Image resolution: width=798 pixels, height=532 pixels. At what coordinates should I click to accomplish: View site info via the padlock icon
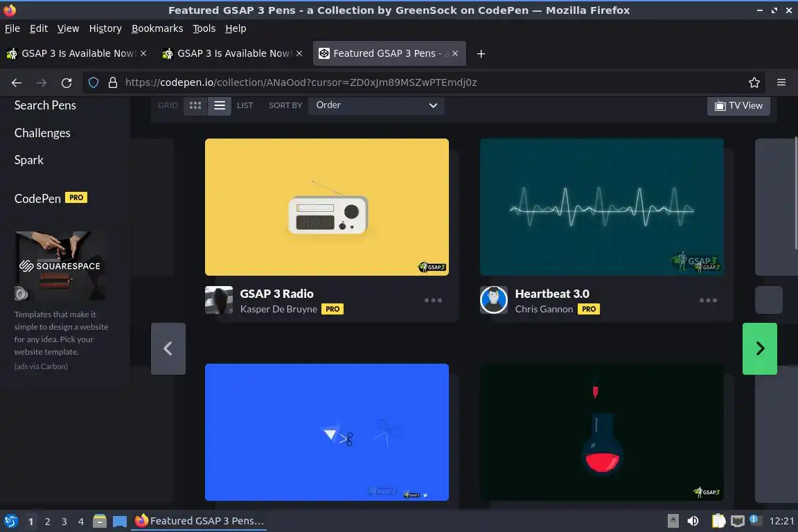click(113, 82)
